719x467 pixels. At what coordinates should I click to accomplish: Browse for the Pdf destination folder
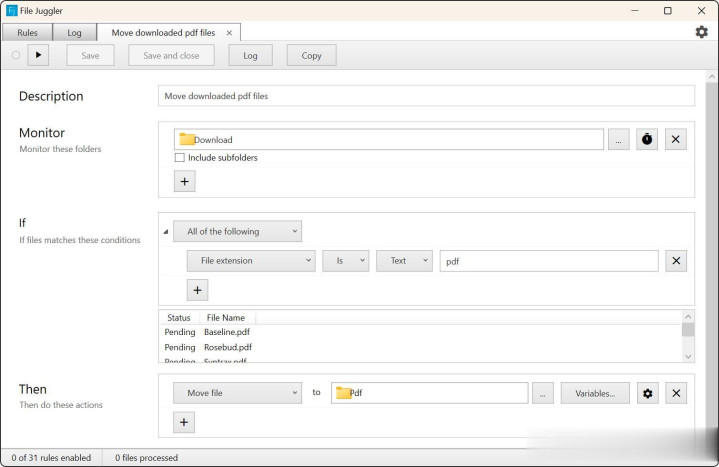542,393
